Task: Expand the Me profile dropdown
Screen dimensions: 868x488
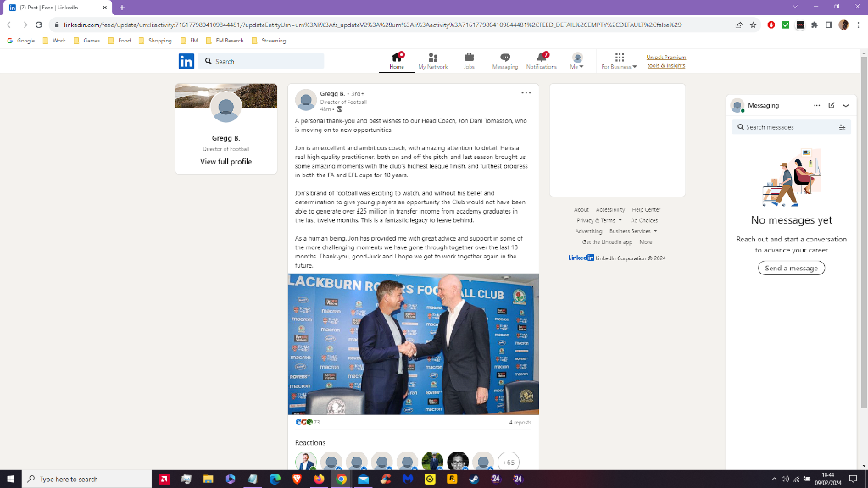Action: [x=576, y=61]
